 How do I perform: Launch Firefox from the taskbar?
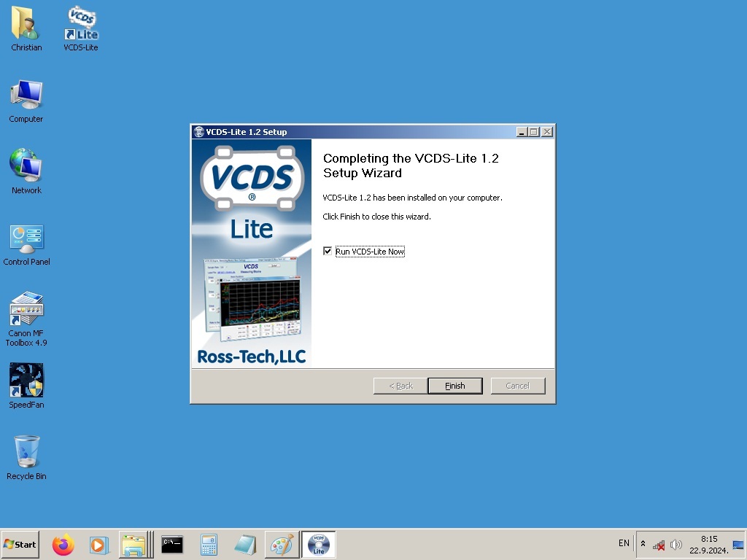coord(63,545)
